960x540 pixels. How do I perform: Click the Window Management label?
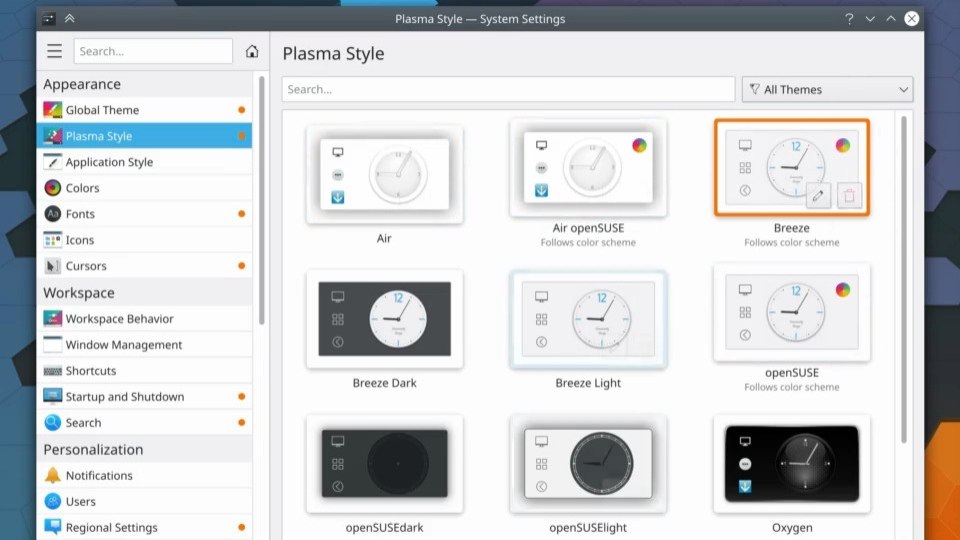[x=124, y=345]
